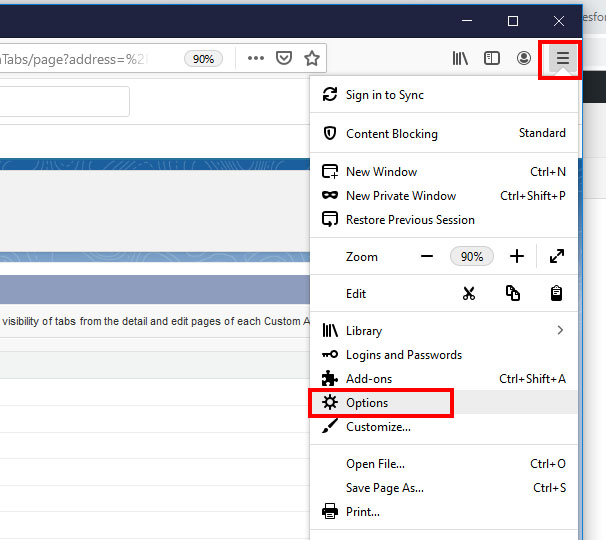This screenshot has width=606, height=540.
Task: Zoom in with the plus button
Action: (x=516, y=257)
